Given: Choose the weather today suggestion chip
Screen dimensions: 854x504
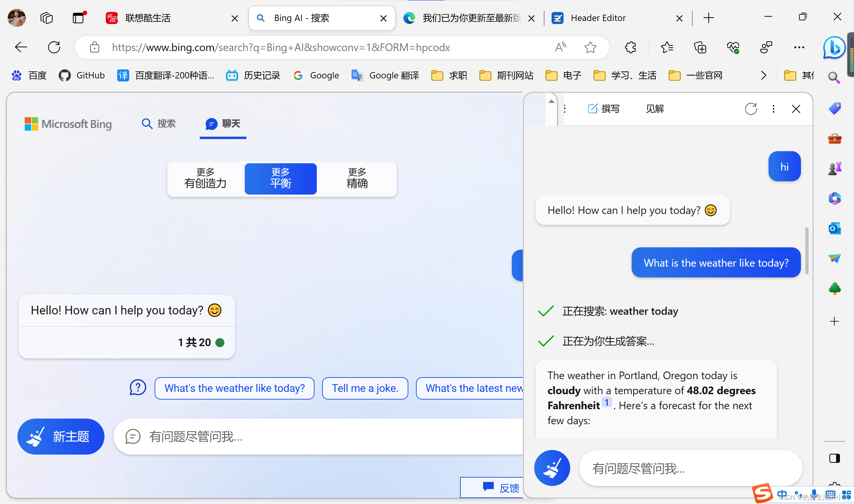Looking at the screenshot, I should pyautogui.click(x=234, y=388).
